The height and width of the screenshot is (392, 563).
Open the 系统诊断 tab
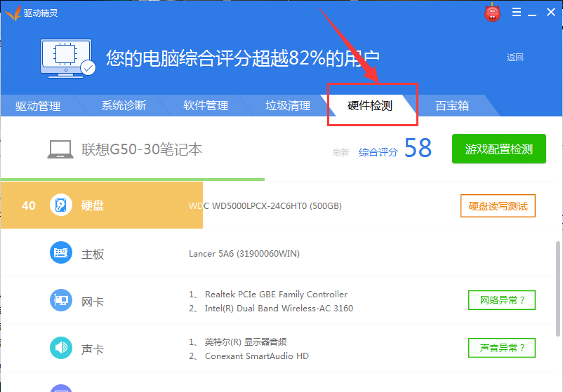(124, 105)
